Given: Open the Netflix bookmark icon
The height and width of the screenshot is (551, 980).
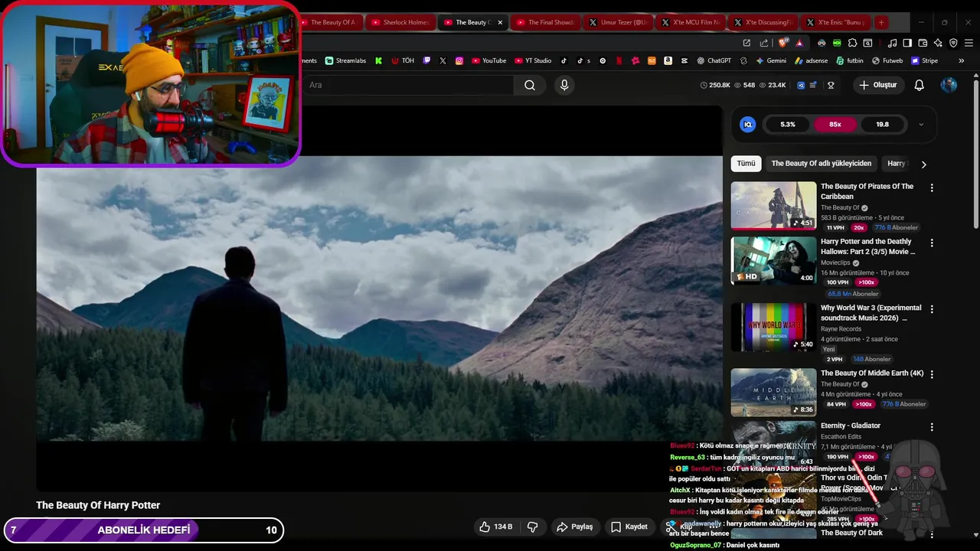Looking at the screenshot, I should click(619, 60).
